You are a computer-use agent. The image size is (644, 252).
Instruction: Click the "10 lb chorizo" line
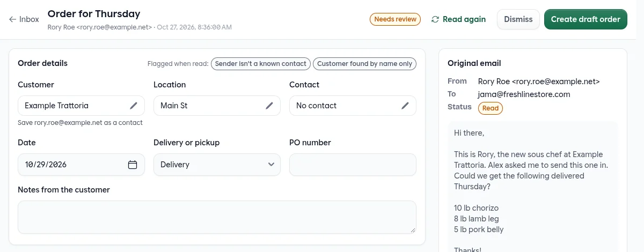477,208
